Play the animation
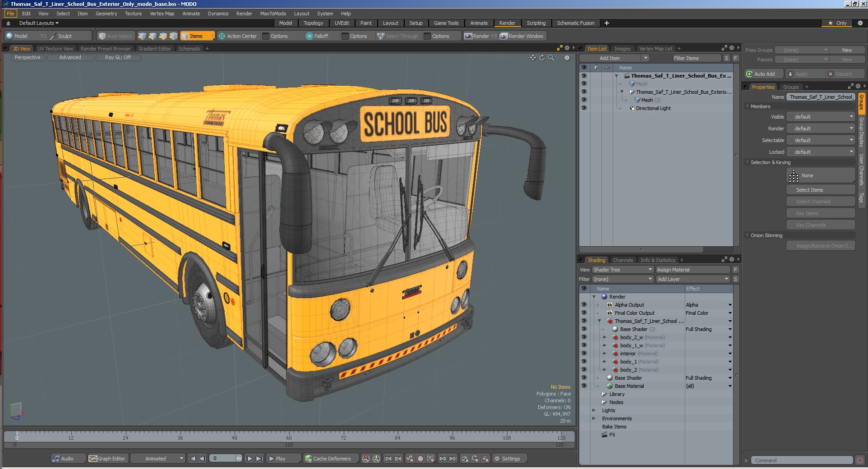The image size is (868, 469). [x=283, y=459]
